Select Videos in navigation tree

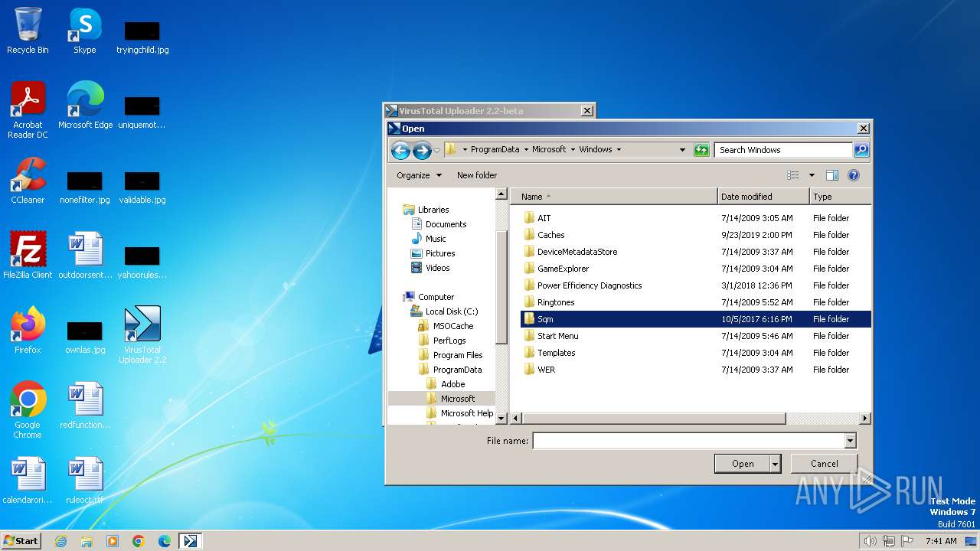(437, 268)
